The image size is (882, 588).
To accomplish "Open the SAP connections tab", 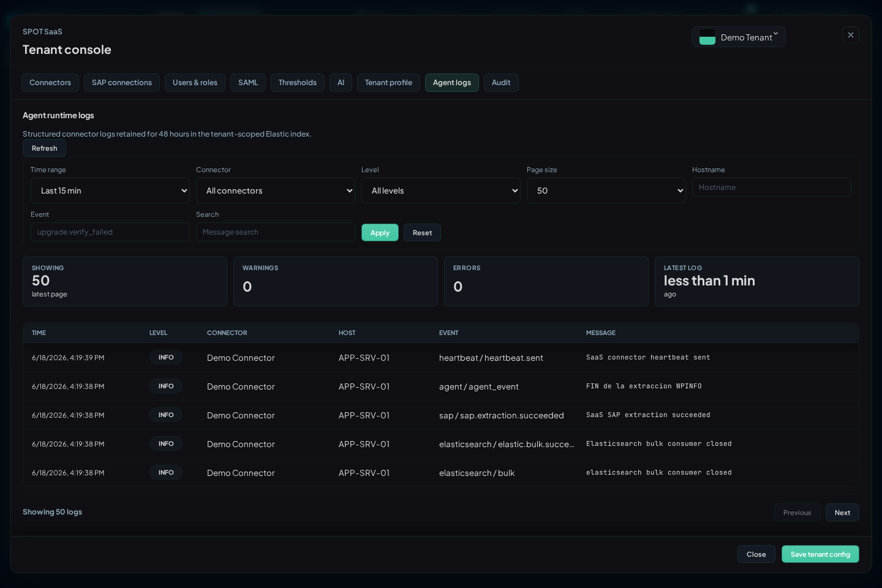I will (x=122, y=83).
